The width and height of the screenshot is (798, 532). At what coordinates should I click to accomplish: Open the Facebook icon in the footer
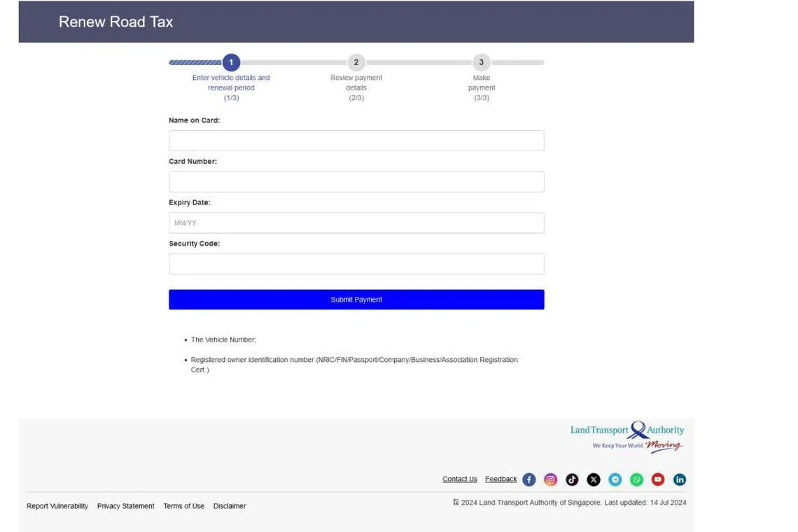click(529, 479)
